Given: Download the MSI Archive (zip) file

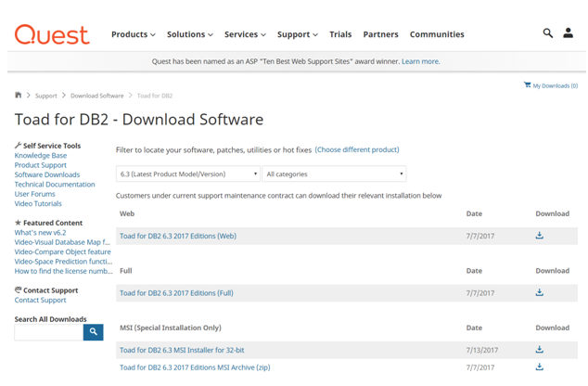Looking at the screenshot, I should click(539, 367).
